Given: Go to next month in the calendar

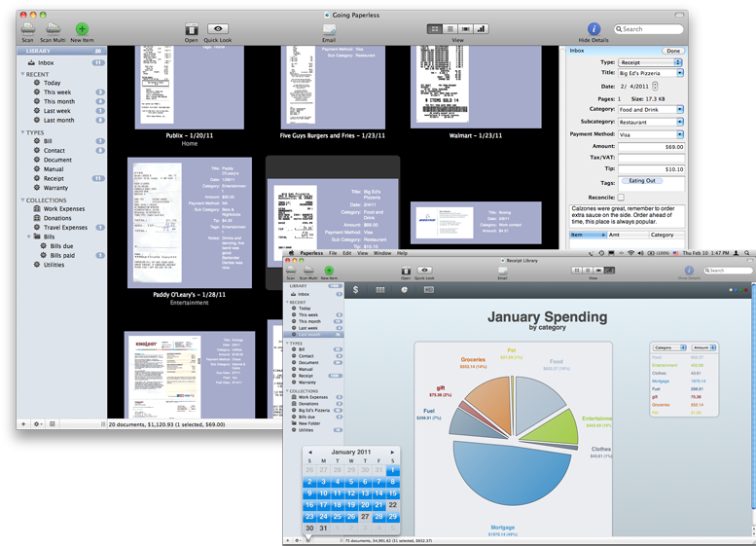Looking at the screenshot, I should pyautogui.click(x=392, y=452).
